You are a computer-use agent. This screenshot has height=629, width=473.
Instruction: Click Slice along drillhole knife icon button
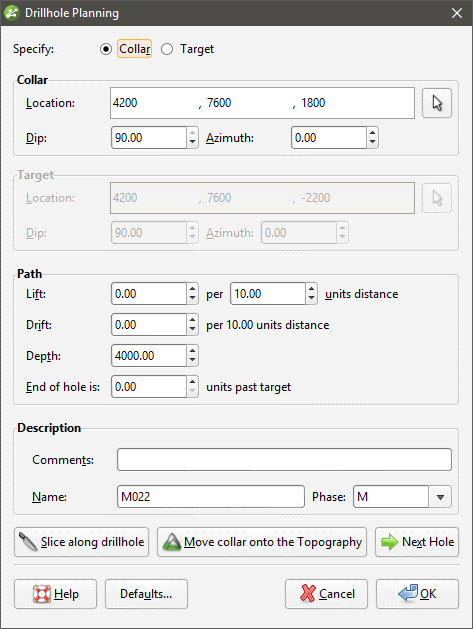[81, 542]
